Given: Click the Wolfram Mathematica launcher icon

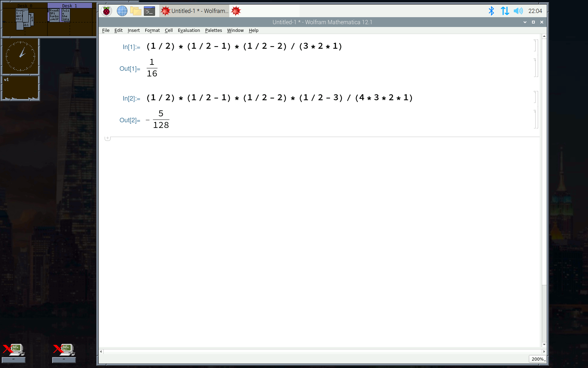Looking at the screenshot, I should click(236, 11).
